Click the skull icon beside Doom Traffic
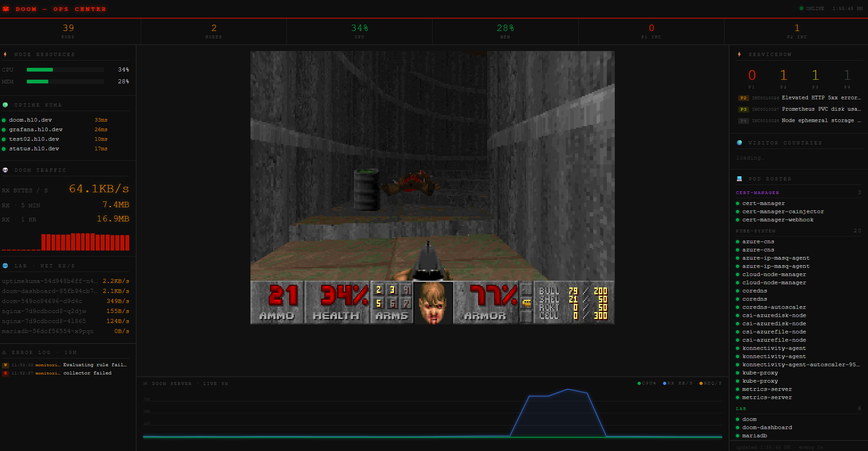Screen dimensions: 868x451 pos(5,170)
